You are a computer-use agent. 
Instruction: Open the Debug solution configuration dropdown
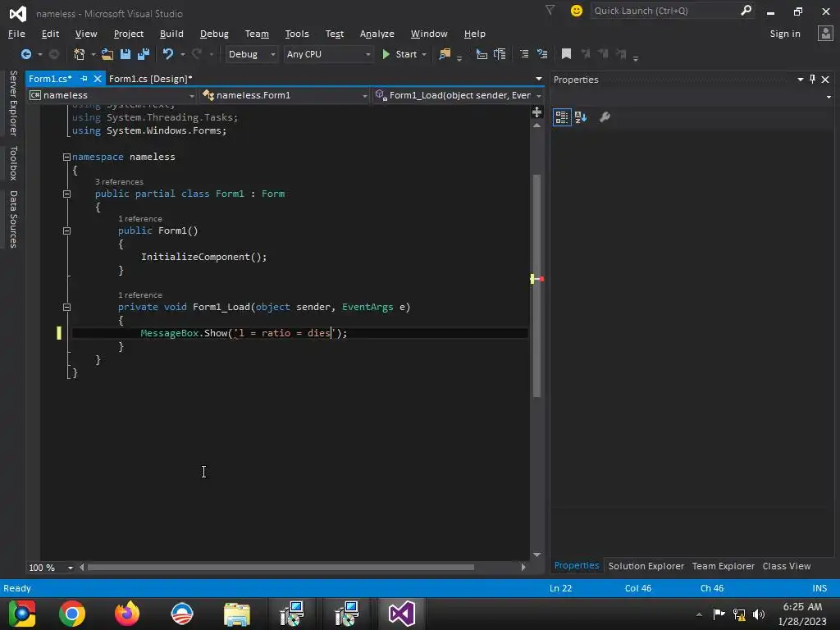[251, 54]
